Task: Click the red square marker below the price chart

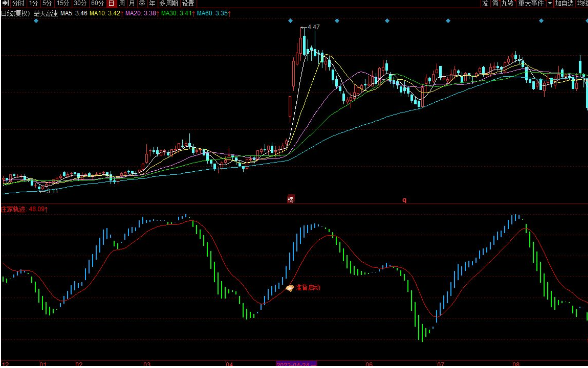Action: coord(291,199)
